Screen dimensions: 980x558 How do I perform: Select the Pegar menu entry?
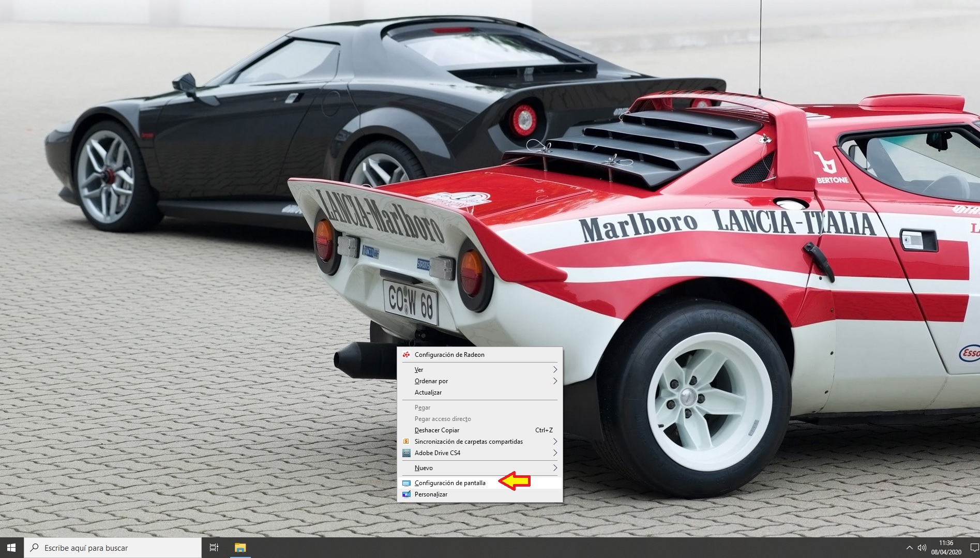pos(479,408)
